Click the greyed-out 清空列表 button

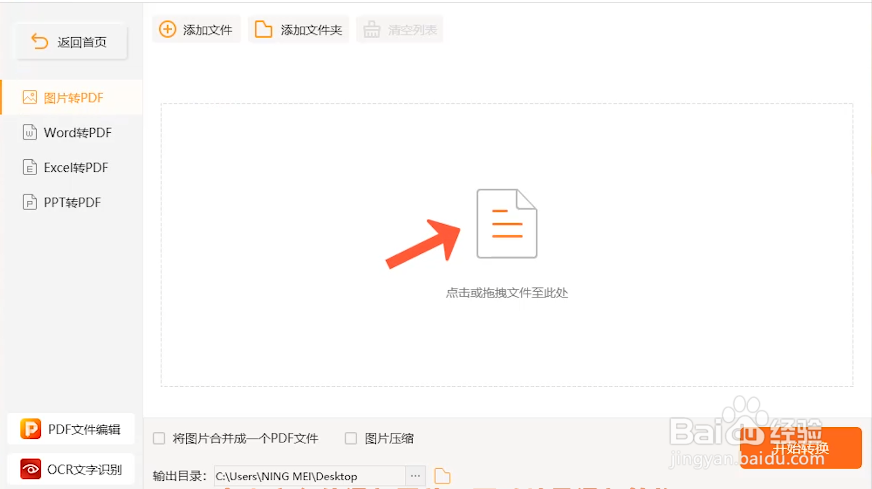point(399,29)
